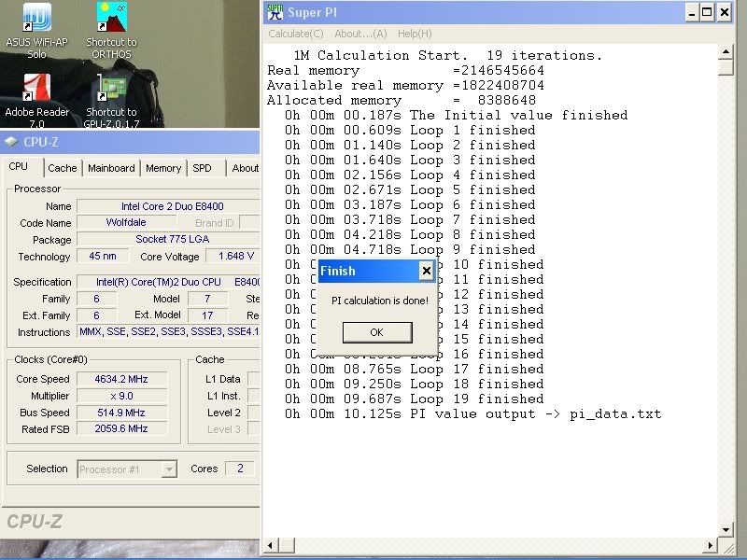Click the Ext. Model value '17'
The height and width of the screenshot is (560, 747).
coord(207,315)
